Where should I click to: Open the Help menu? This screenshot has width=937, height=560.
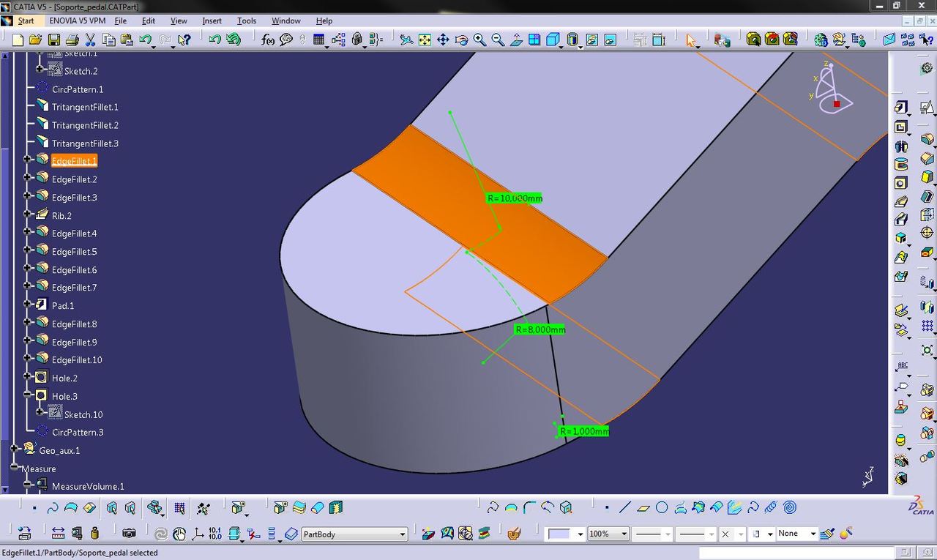324,20
